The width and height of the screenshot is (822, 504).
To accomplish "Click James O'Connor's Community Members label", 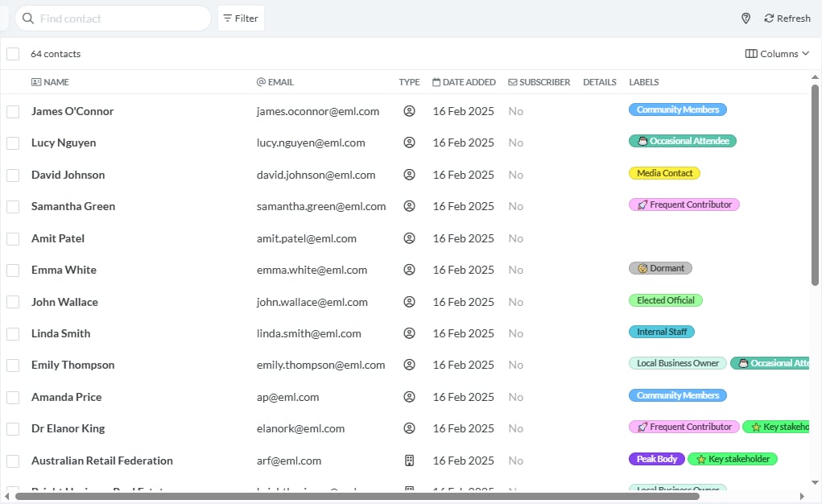I will click(678, 109).
